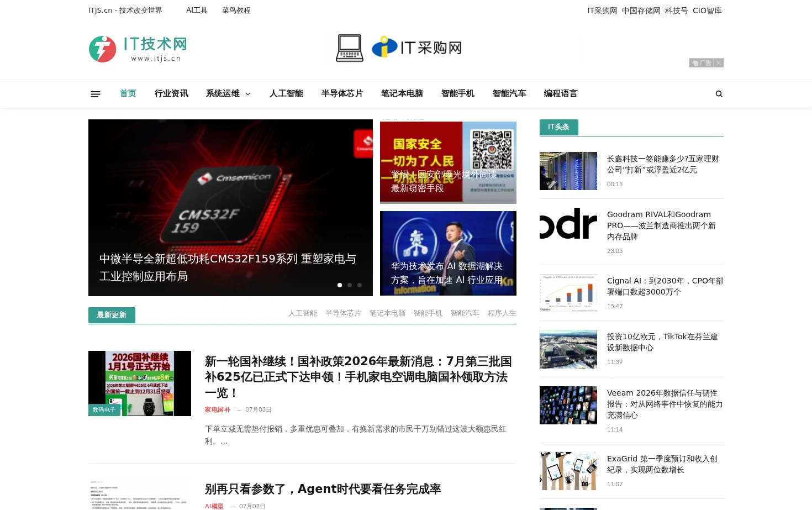The image size is (812, 510).
Task: Open the hamburger menu icon
Action: [96, 94]
